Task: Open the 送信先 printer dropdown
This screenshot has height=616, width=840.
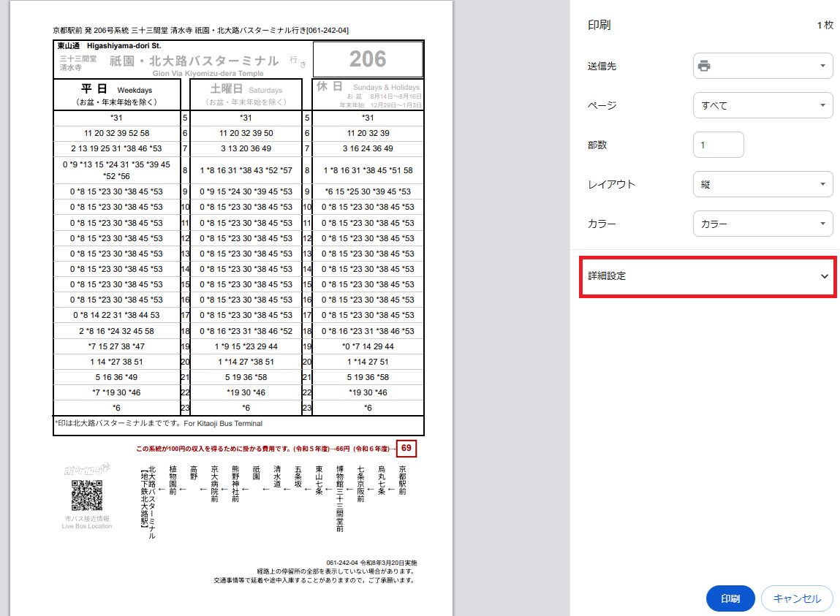Action: click(x=763, y=65)
